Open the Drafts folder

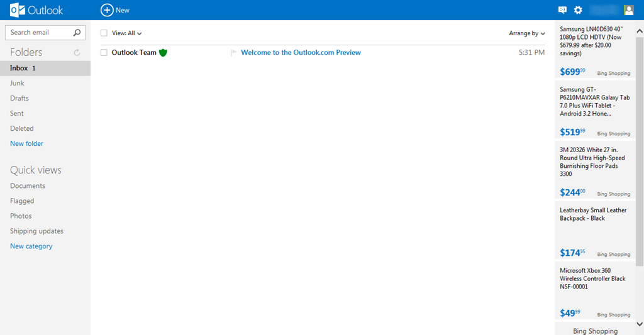(19, 98)
